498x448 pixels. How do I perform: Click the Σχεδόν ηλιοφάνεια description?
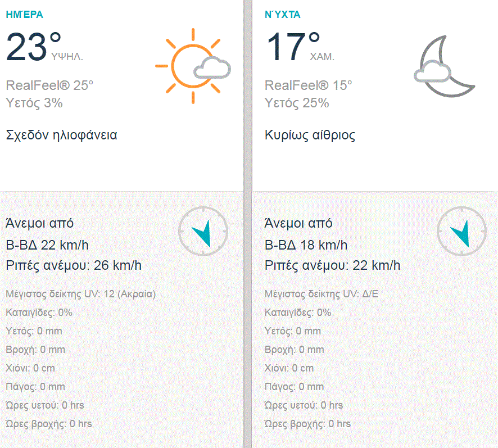click(61, 135)
